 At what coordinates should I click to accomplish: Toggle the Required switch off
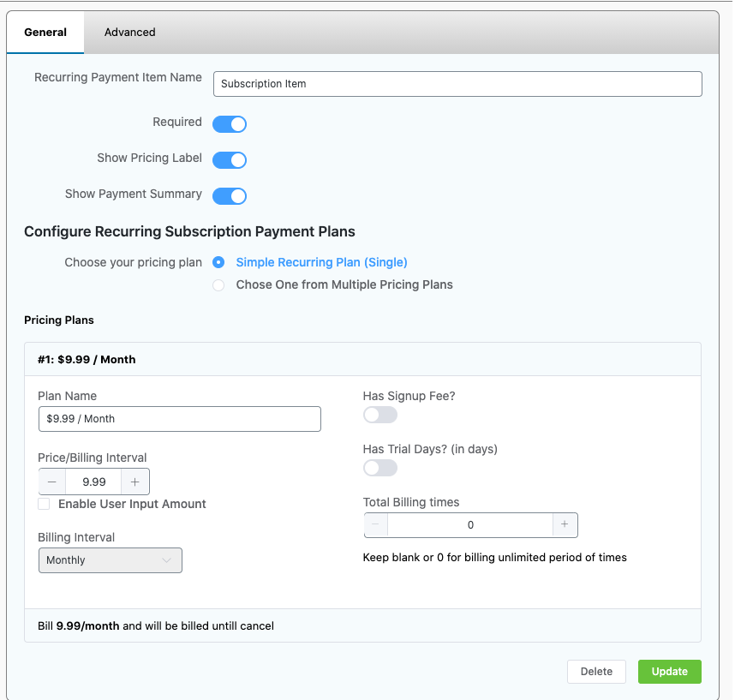[230, 124]
